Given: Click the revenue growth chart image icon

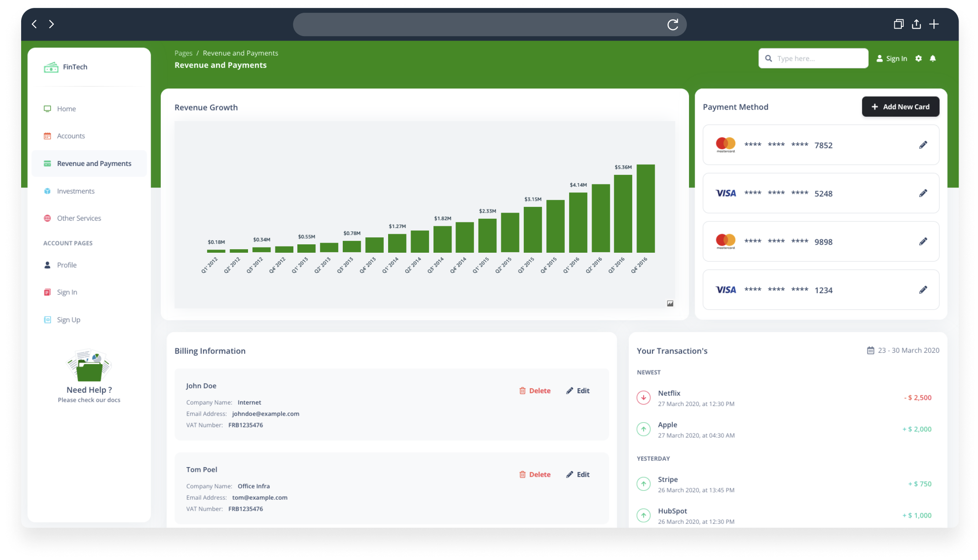Looking at the screenshot, I should click(x=671, y=303).
